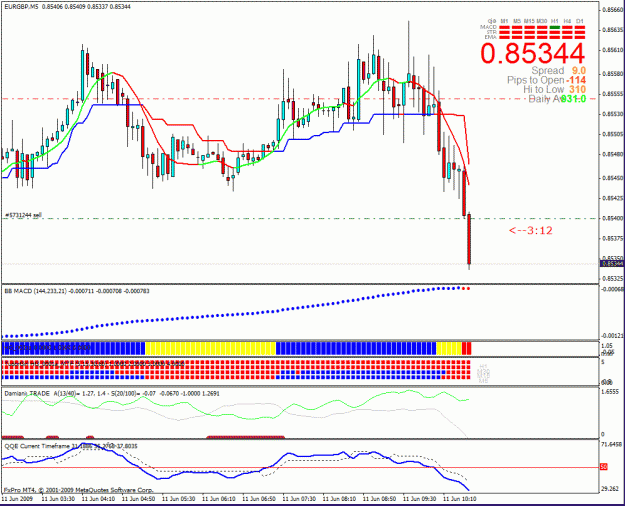This screenshot has height=506, width=625.
Task: Click the 0.85400 price scale label
Action: point(613,218)
